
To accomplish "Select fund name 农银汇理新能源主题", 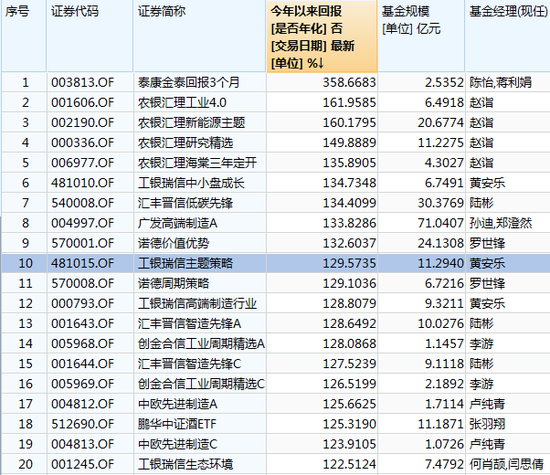I will 192,123.
